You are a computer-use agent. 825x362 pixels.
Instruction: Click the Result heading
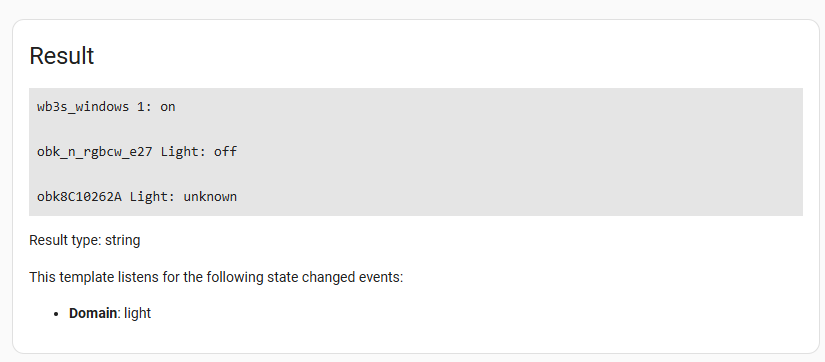tap(62, 56)
